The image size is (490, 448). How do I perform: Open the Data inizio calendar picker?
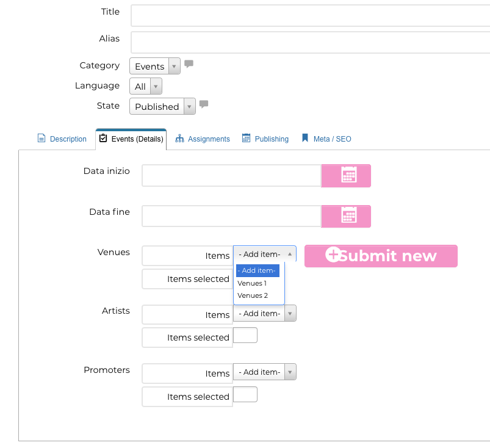coord(346,176)
